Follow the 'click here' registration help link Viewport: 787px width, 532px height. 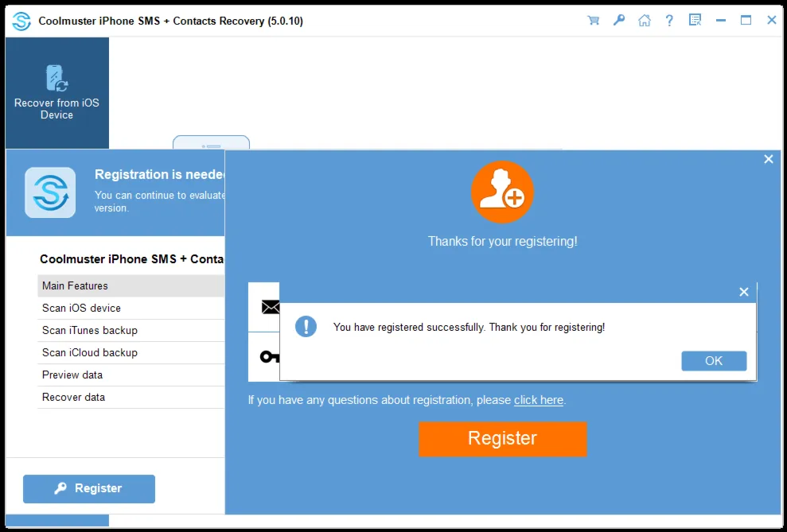click(539, 400)
